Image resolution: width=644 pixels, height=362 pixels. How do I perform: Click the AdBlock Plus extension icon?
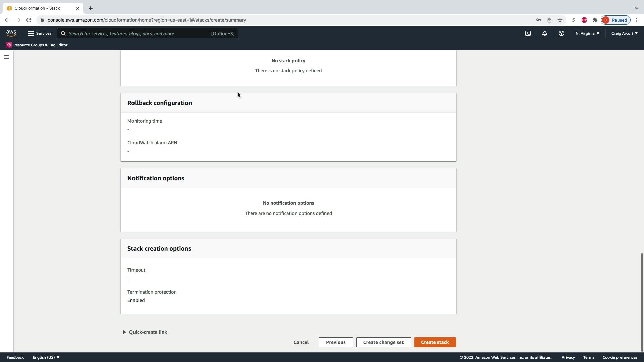click(x=584, y=20)
